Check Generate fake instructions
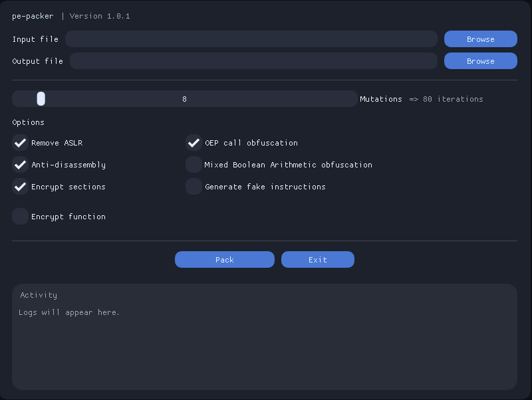 click(194, 187)
